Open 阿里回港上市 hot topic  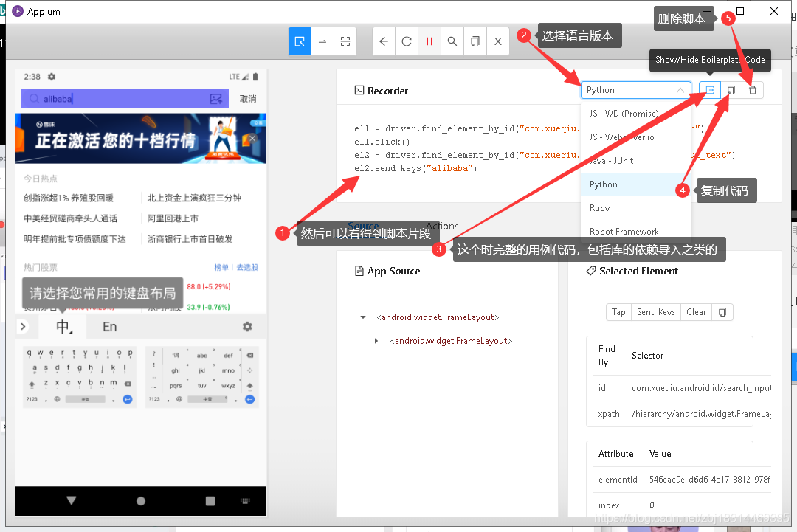(x=172, y=218)
